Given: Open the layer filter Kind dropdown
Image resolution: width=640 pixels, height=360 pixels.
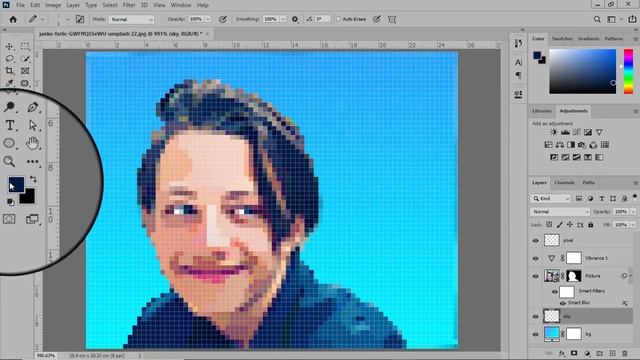Looking at the screenshot, I should tap(551, 198).
